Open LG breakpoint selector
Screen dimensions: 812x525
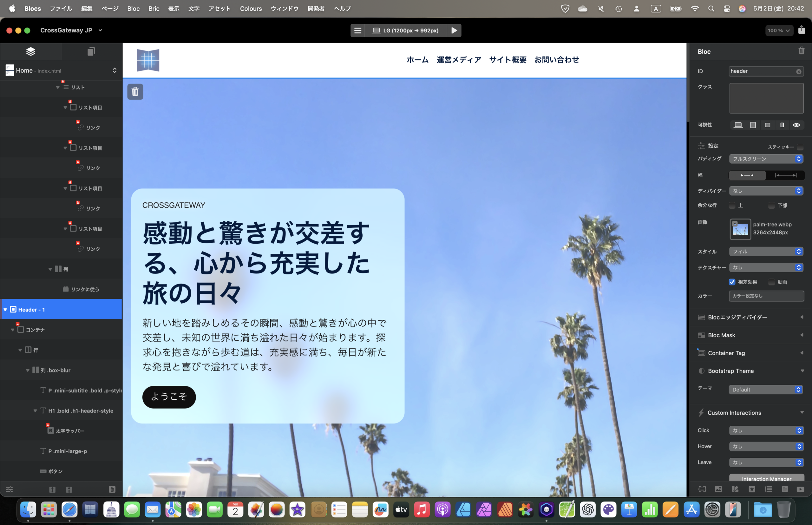(x=406, y=30)
